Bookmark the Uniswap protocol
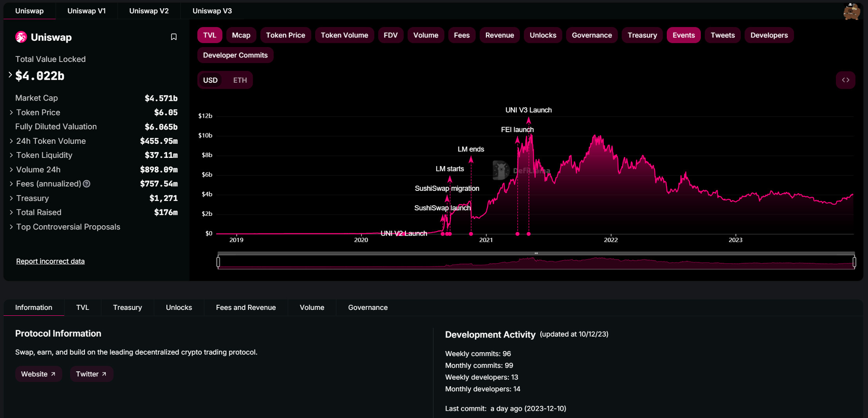The height and width of the screenshot is (418, 868). point(174,37)
